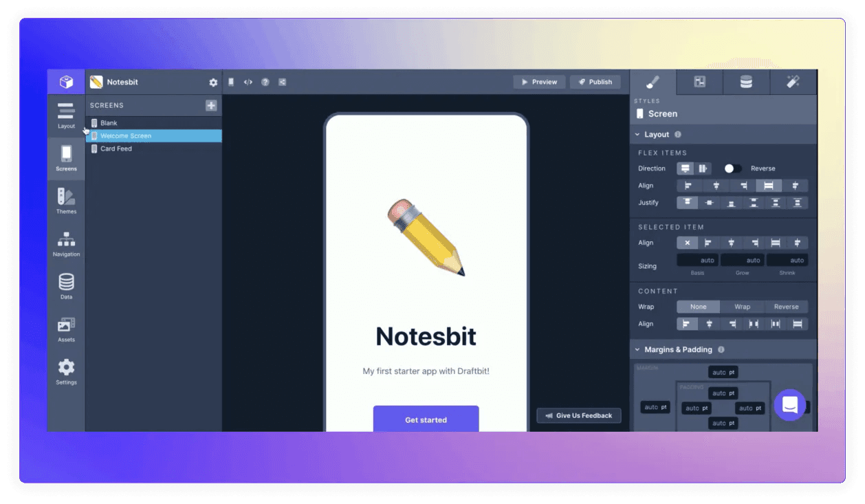Click the pencil image in phone preview
This screenshot has height=504, width=865.
426,237
